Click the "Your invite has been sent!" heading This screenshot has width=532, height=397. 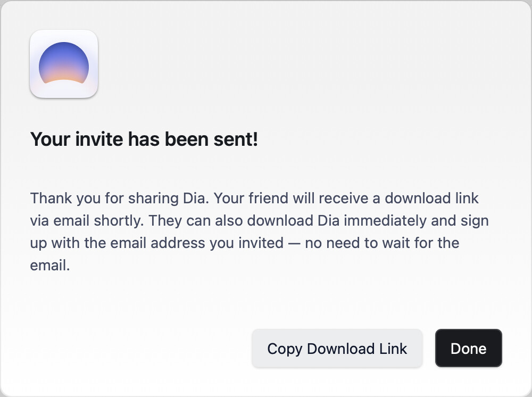coord(144,139)
